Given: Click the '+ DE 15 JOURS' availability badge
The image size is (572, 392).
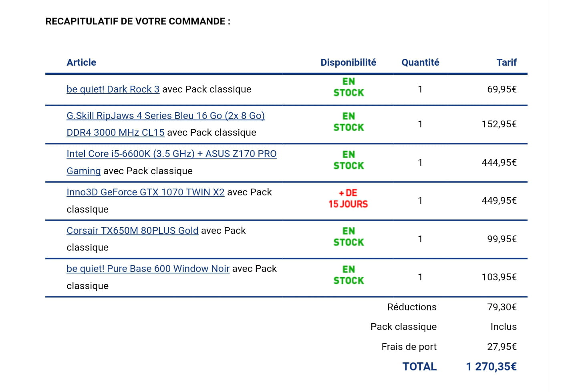Looking at the screenshot, I should coord(348,199).
